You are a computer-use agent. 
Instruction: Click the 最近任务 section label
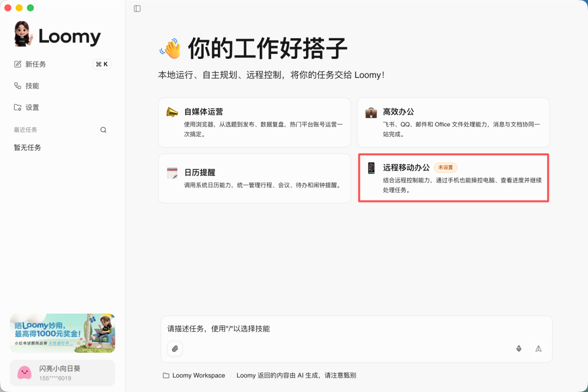coord(26,130)
